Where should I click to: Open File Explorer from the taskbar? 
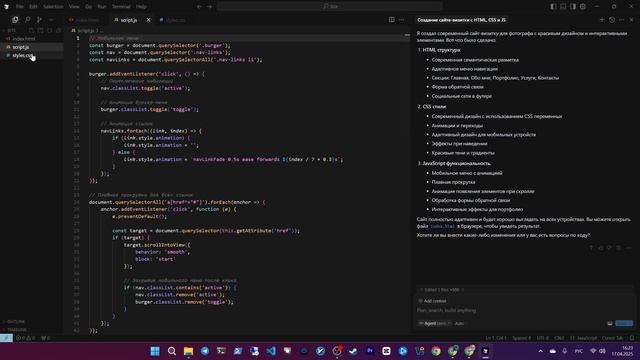(188, 351)
